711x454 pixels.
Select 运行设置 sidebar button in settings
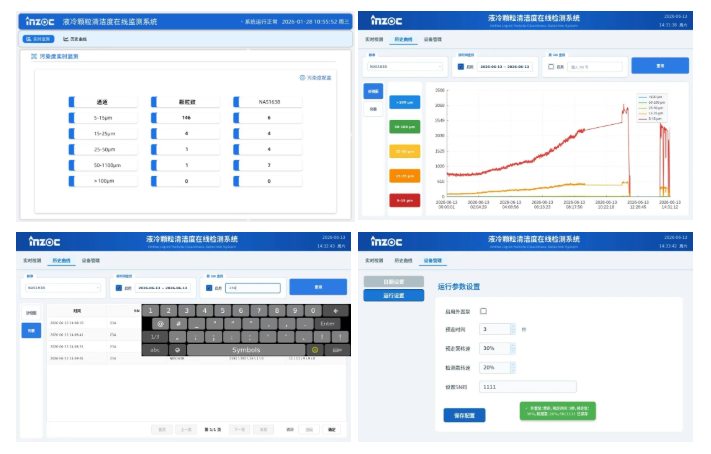(394, 295)
